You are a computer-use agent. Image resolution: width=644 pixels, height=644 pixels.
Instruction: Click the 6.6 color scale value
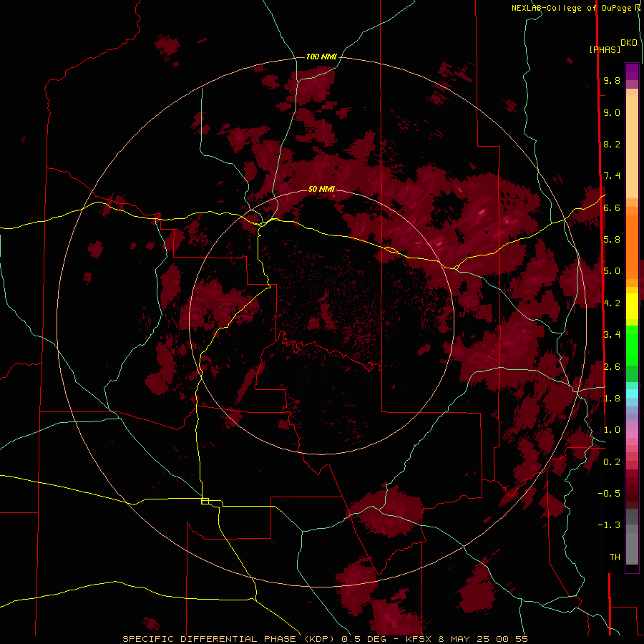click(x=612, y=208)
